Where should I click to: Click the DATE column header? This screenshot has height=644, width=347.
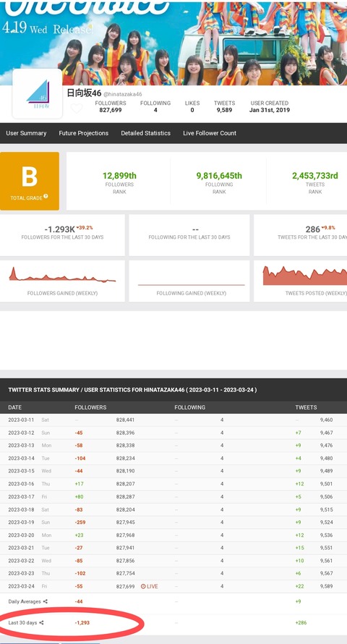(14, 407)
